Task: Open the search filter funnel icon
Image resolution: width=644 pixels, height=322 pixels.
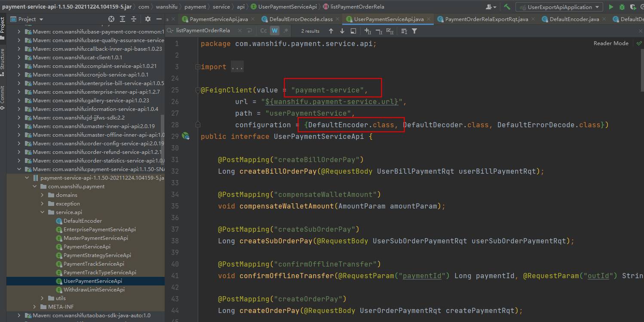Action: click(x=414, y=31)
